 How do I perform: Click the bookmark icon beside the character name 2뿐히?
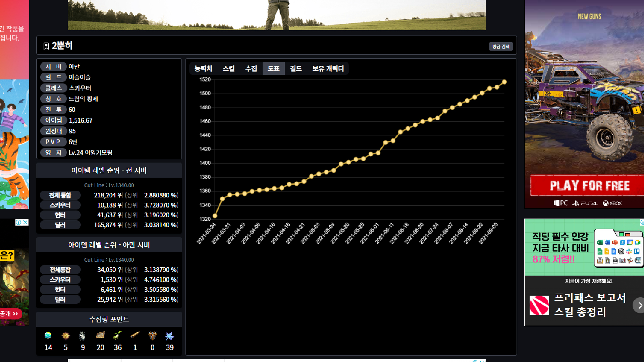click(46, 46)
